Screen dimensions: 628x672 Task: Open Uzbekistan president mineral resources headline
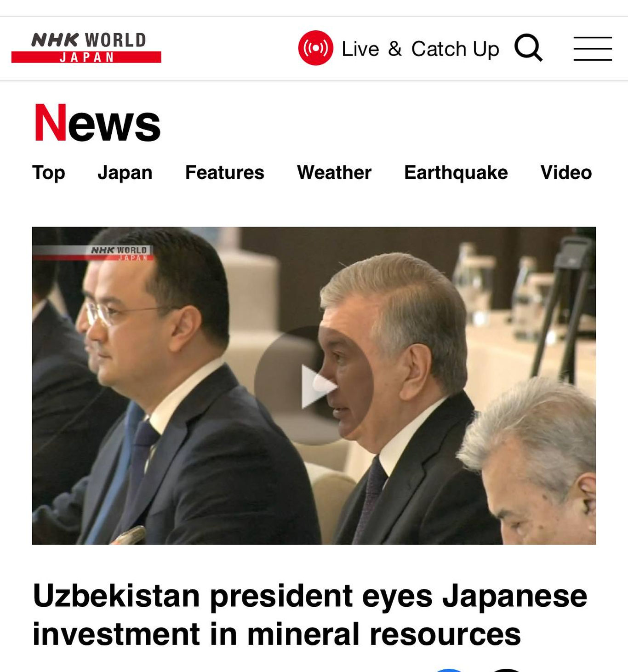pyautogui.click(x=310, y=615)
